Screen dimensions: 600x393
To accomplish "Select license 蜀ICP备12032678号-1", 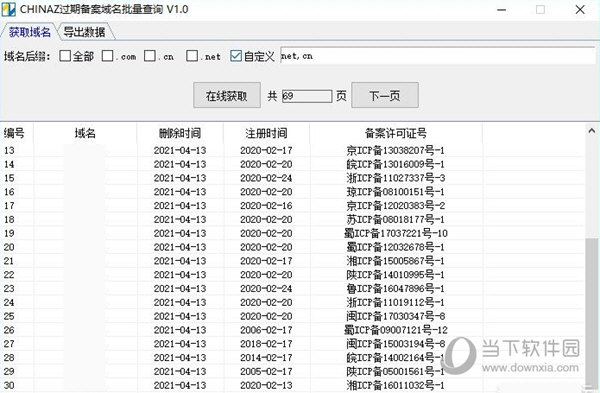I will click(x=396, y=247).
